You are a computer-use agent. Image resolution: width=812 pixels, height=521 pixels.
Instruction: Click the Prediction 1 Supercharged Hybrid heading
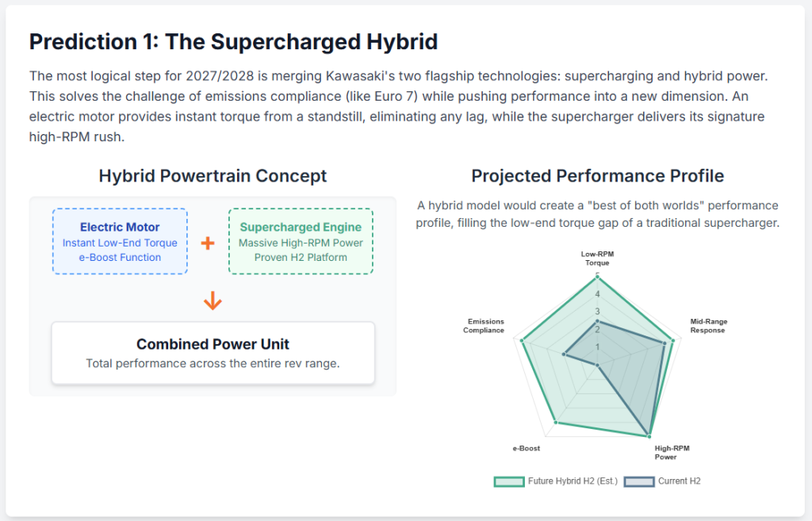(x=233, y=42)
